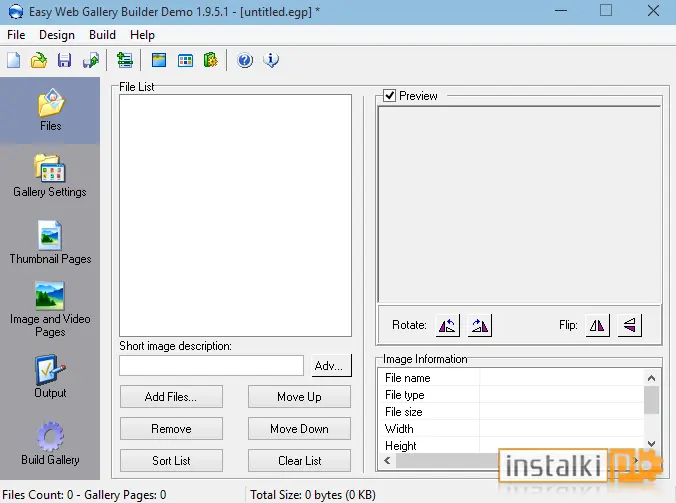
Task: Open Image and Video Pages section
Action: (x=50, y=309)
